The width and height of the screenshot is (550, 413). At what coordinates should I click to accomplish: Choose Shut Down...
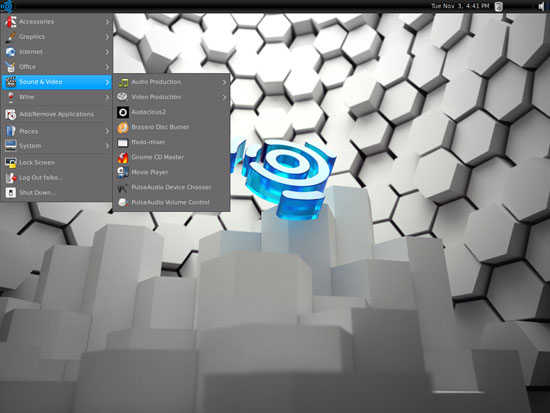pyautogui.click(x=56, y=193)
